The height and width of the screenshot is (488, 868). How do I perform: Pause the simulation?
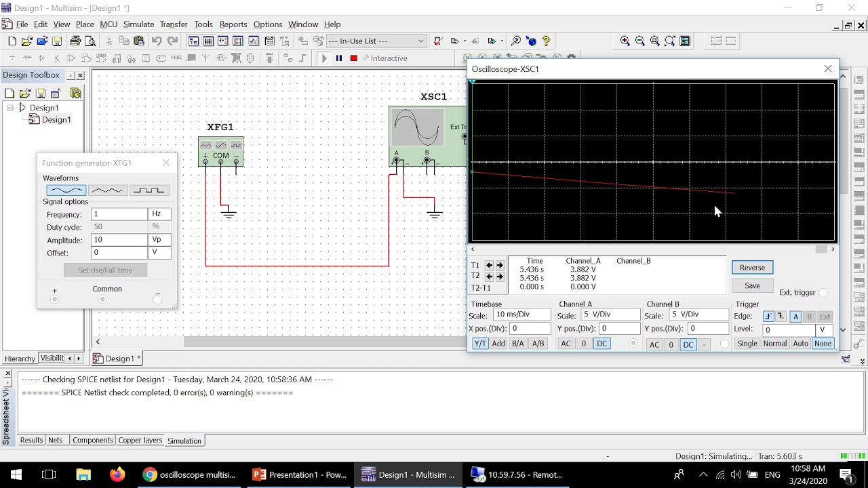(339, 58)
